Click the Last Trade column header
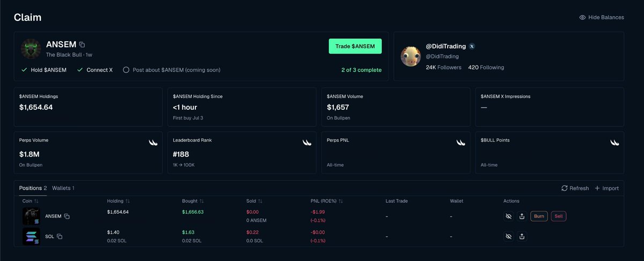The width and height of the screenshot is (644, 261). click(397, 201)
